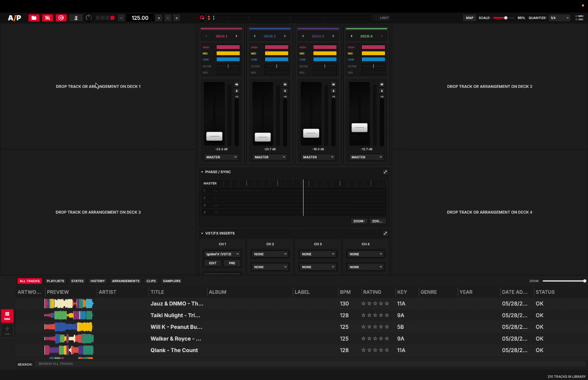The width and height of the screenshot is (588, 380).
Task: Click the red record circle icon
Action: click(x=202, y=18)
